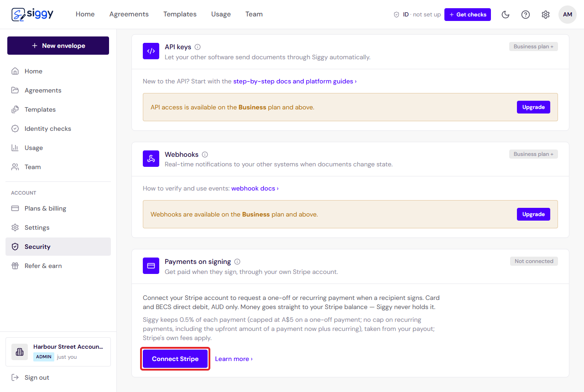Open Agreements in the sidebar
The image size is (584, 392).
click(58, 90)
